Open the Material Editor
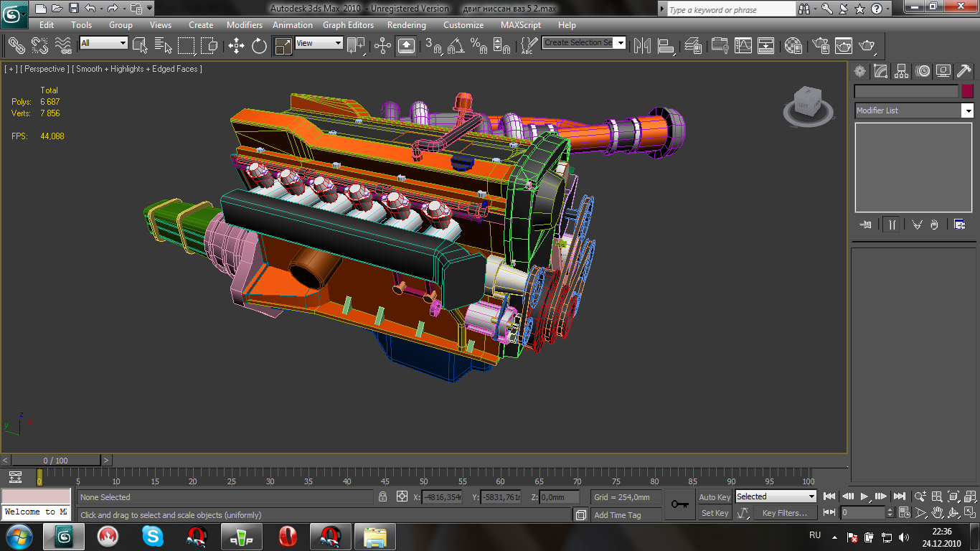980x551 pixels. (x=793, y=46)
